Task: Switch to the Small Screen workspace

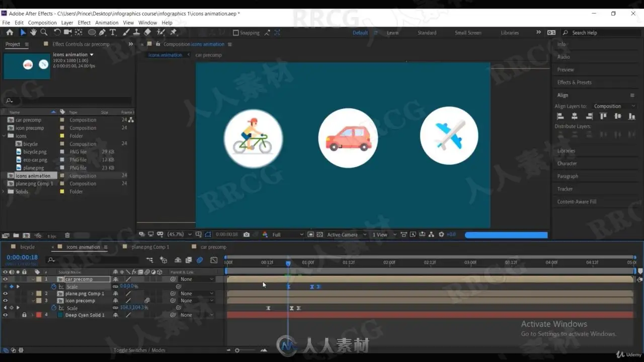Action: click(468, 33)
